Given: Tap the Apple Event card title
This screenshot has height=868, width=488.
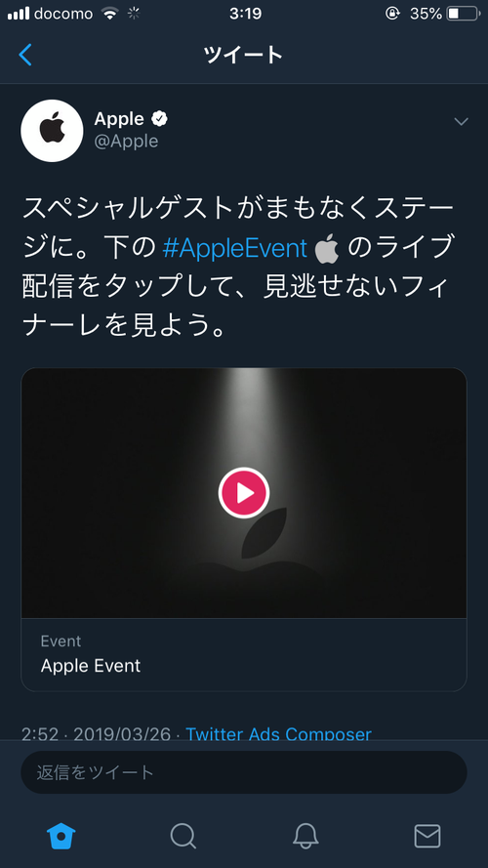Looking at the screenshot, I should point(91,665).
